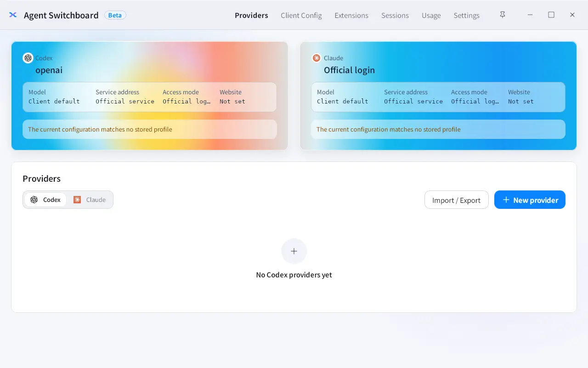Click the OpenAI icon on Codex card
Screen dimensions: 588x368
(x=28, y=58)
